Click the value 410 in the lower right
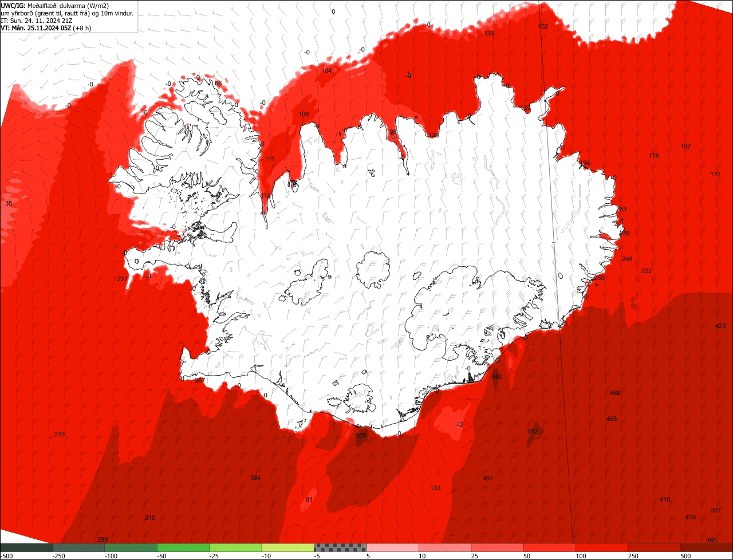 click(664, 500)
